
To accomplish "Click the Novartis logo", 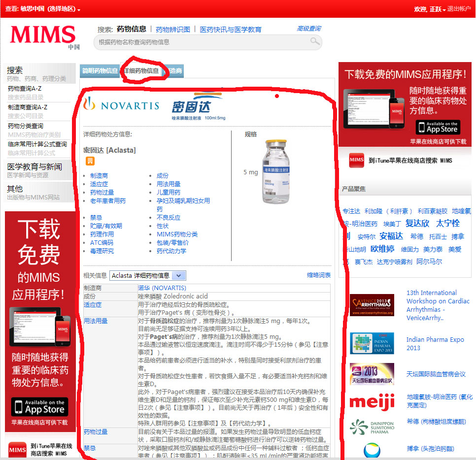I will point(121,104).
